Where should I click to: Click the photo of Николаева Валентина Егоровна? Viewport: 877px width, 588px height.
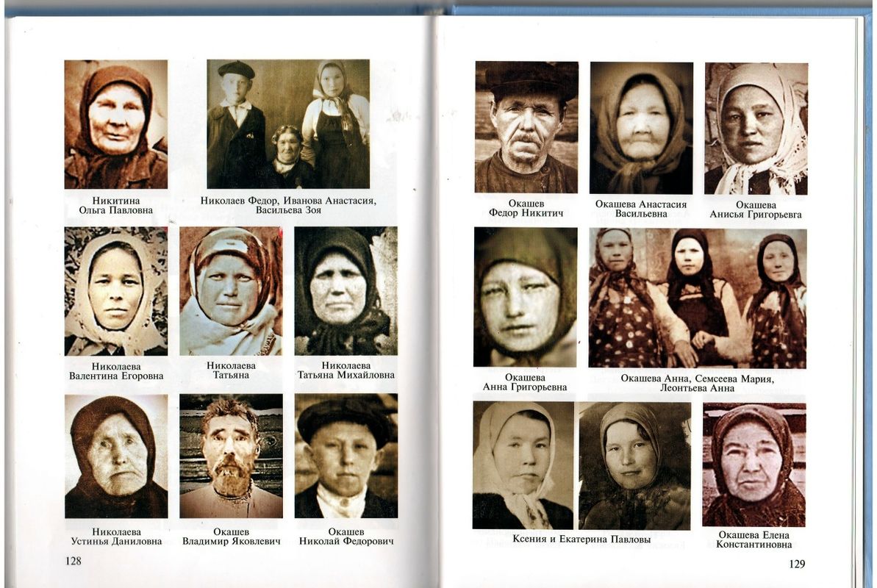pyautogui.click(x=115, y=291)
